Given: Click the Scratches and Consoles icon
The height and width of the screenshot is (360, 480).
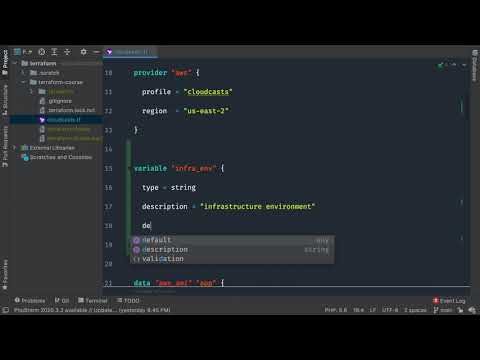Looking at the screenshot, I should [x=25, y=157].
